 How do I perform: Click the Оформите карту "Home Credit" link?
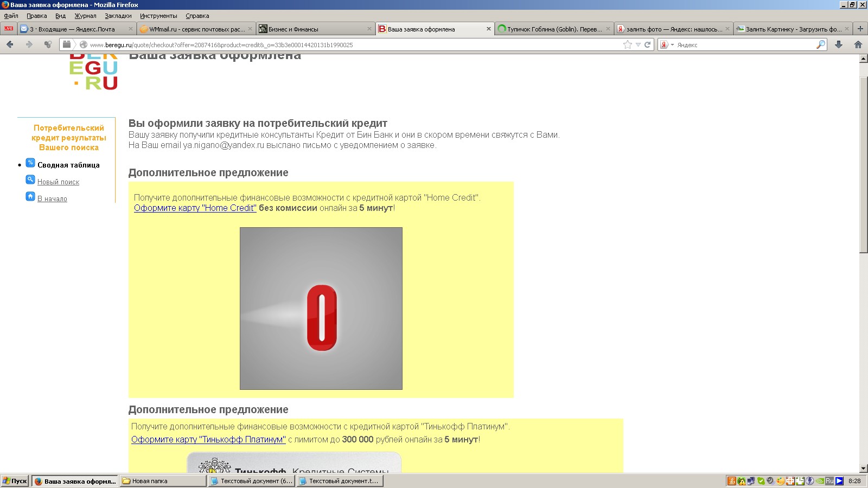click(195, 208)
